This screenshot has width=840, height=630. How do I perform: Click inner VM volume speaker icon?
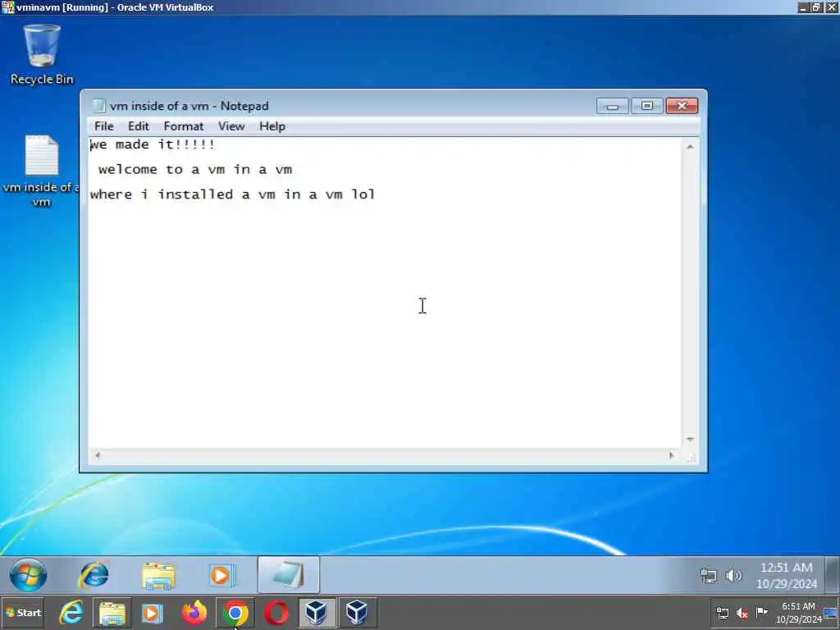click(733, 576)
